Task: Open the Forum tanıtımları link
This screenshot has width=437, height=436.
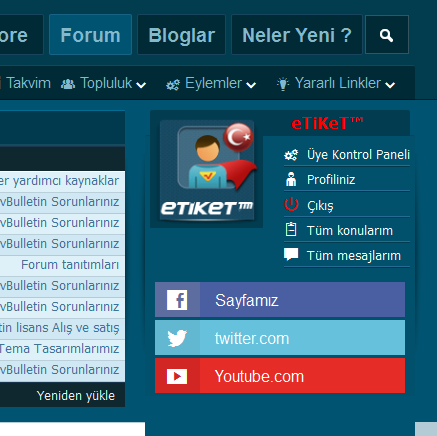Action: pos(70,265)
